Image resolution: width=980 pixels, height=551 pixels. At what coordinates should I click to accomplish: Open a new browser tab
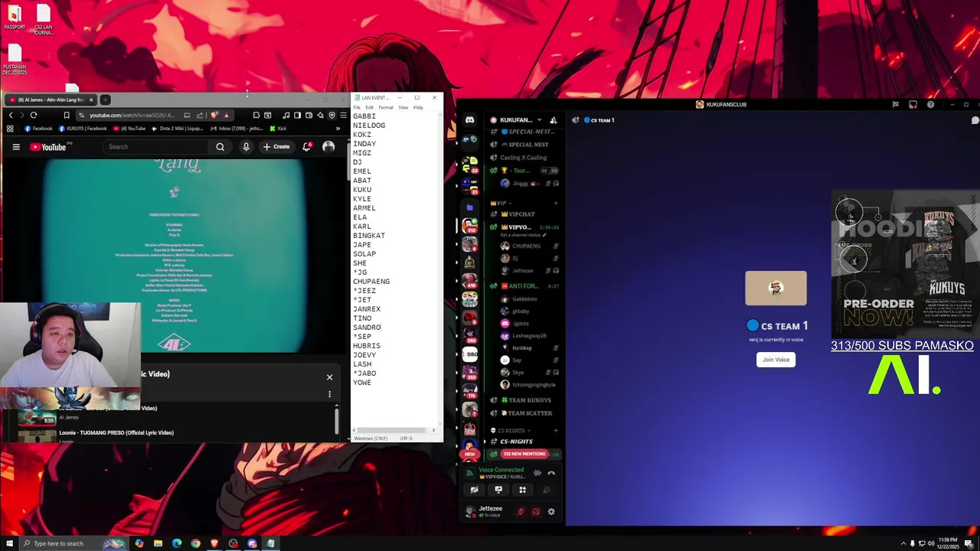pos(106,99)
